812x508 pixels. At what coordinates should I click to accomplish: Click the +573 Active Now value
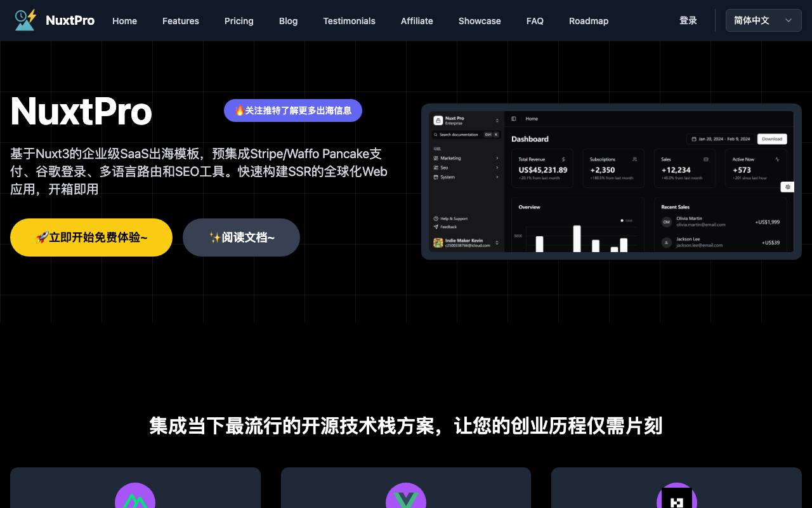click(742, 170)
